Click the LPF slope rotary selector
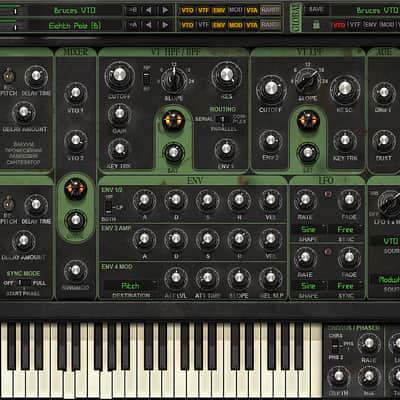The height and width of the screenshot is (400, 400). point(308,80)
